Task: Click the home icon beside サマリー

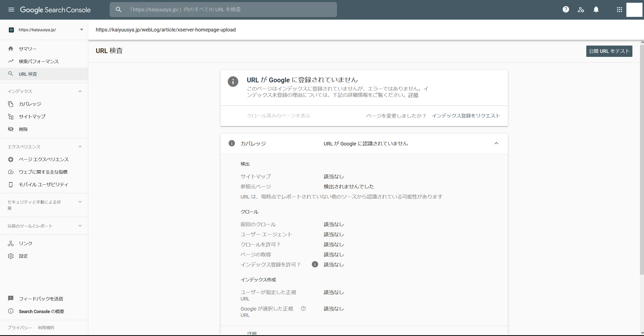Action: [11, 49]
